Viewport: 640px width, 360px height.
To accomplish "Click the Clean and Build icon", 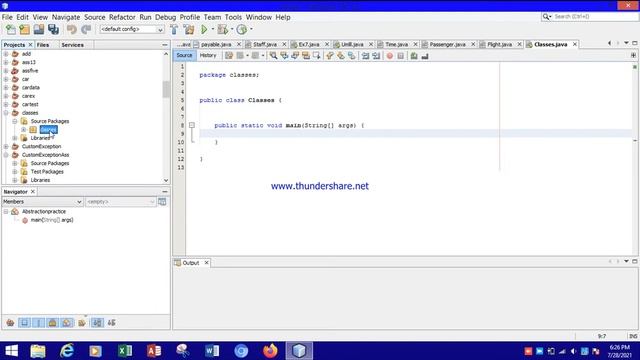I will 189,29.
